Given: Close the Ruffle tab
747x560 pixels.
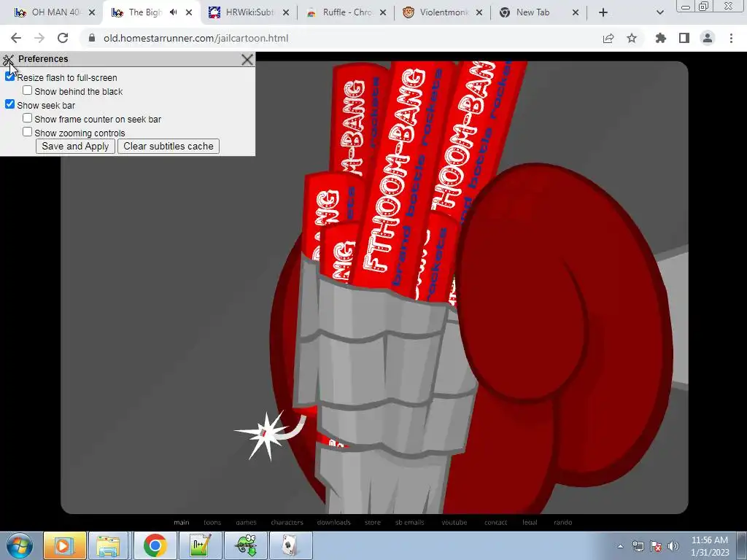Looking at the screenshot, I should [x=383, y=12].
